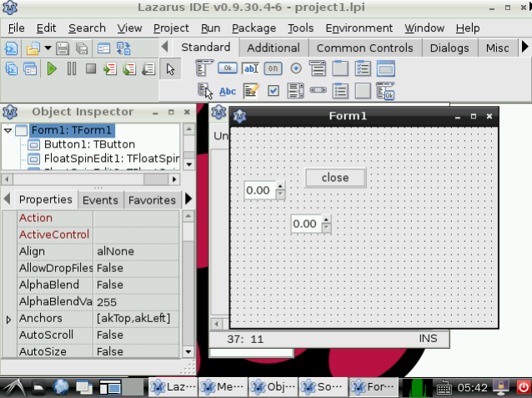Image resolution: width=532 pixels, height=398 pixels.
Task: Expand the Anchors property
Action: [9, 320]
